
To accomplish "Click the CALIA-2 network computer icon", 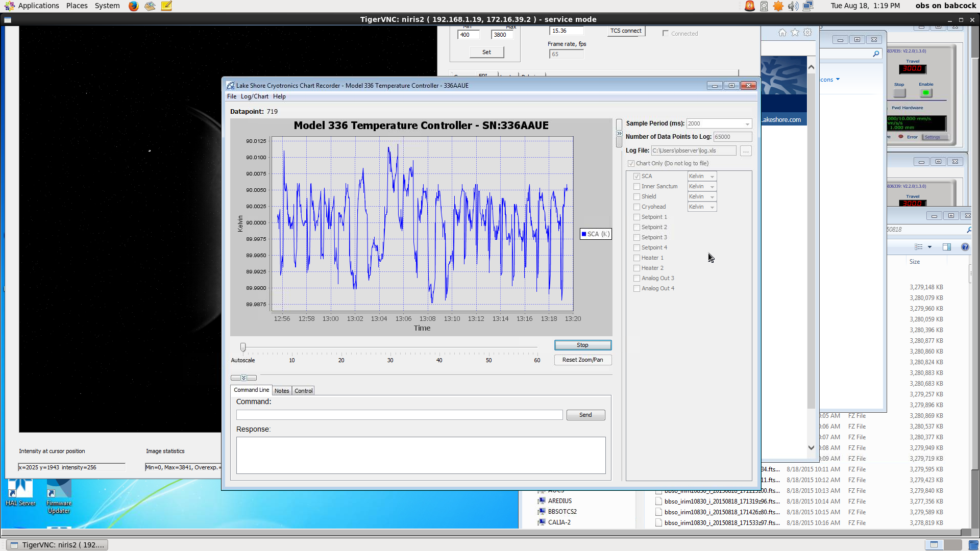I will pyautogui.click(x=542, y=522).
